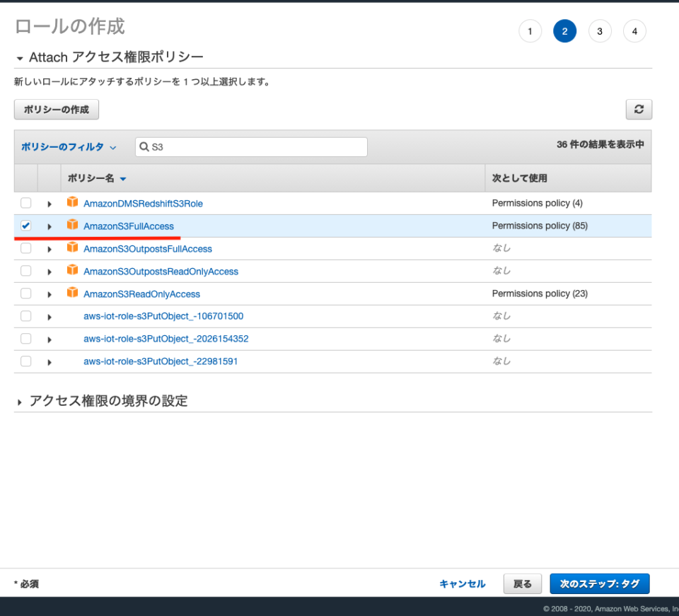Screen dimensions: 679x616
Task: Open the AmazonS3ReadOnlyAccess policy link
Action: 141,294
